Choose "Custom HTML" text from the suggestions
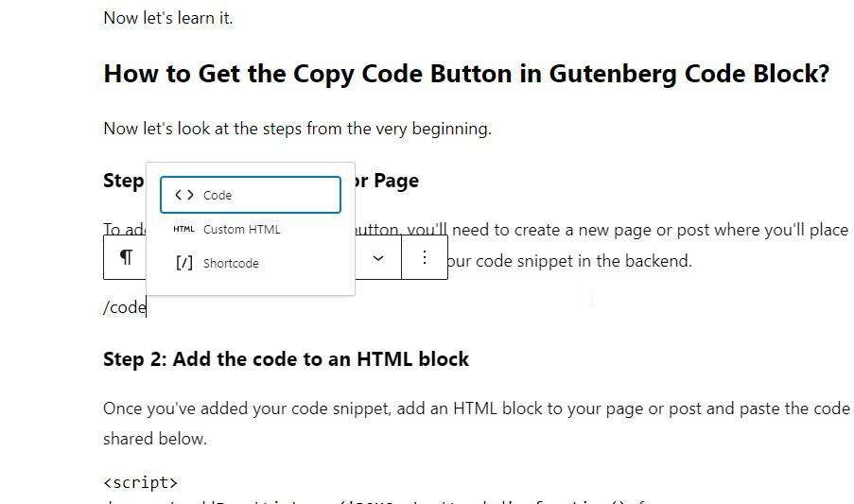Viewport: 854px width, 504px height. pos(242,230)
